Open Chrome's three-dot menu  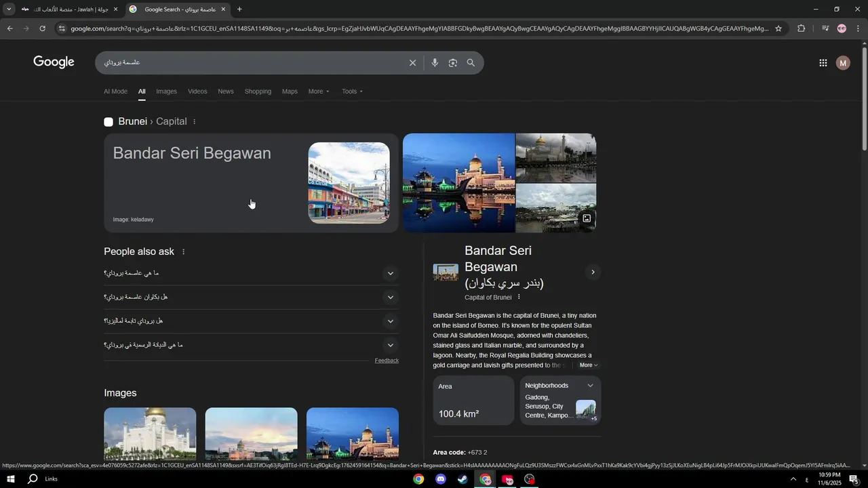point(858,28)
